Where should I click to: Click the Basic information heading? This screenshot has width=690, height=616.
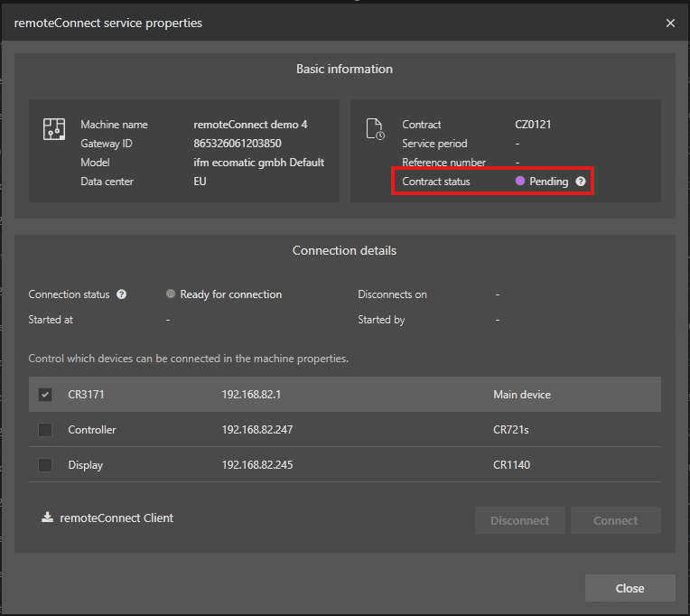point(345,69)
